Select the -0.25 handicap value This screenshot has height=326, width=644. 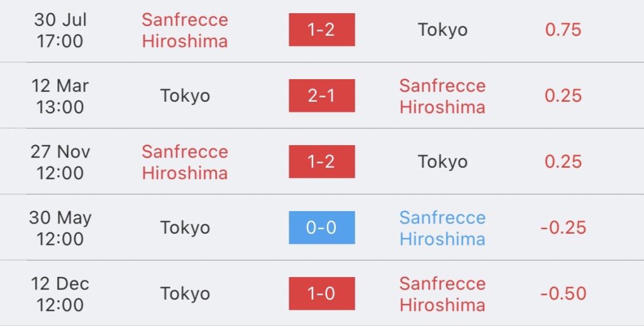(x=563, y=227)
